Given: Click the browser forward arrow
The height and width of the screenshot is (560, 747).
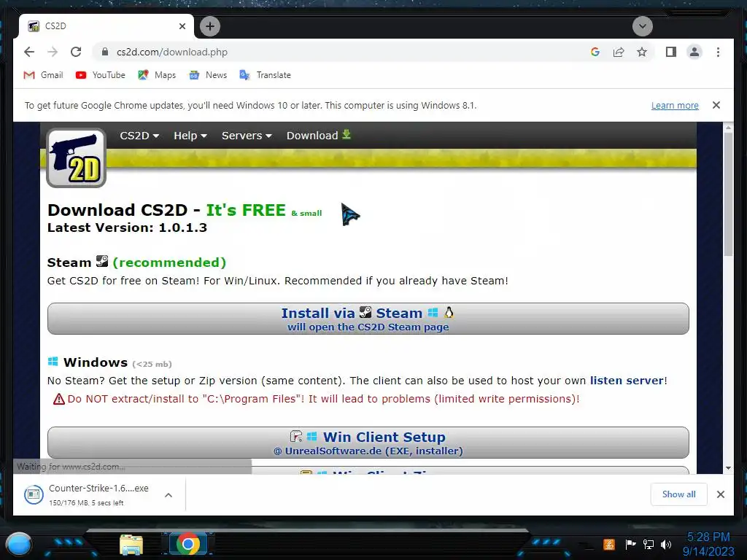Looking at the screenshot, I should click(53, 52).
